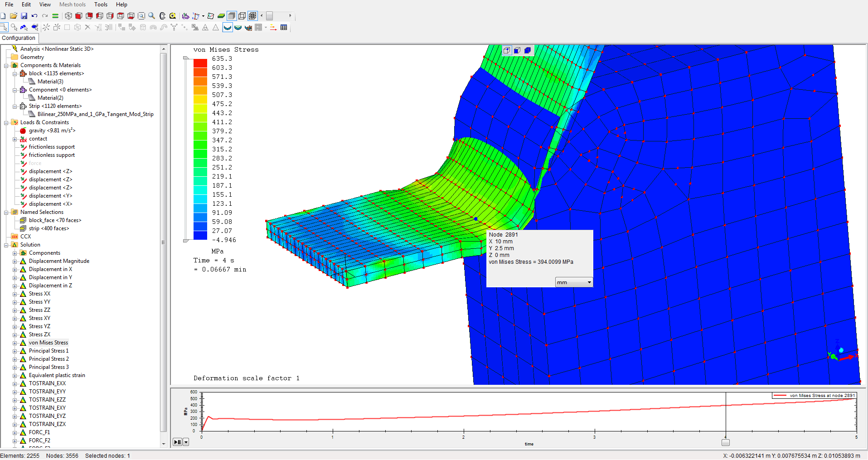Click the zoom-to-fit magnifier box icon

pyautogui.click(x=141, y=16)
